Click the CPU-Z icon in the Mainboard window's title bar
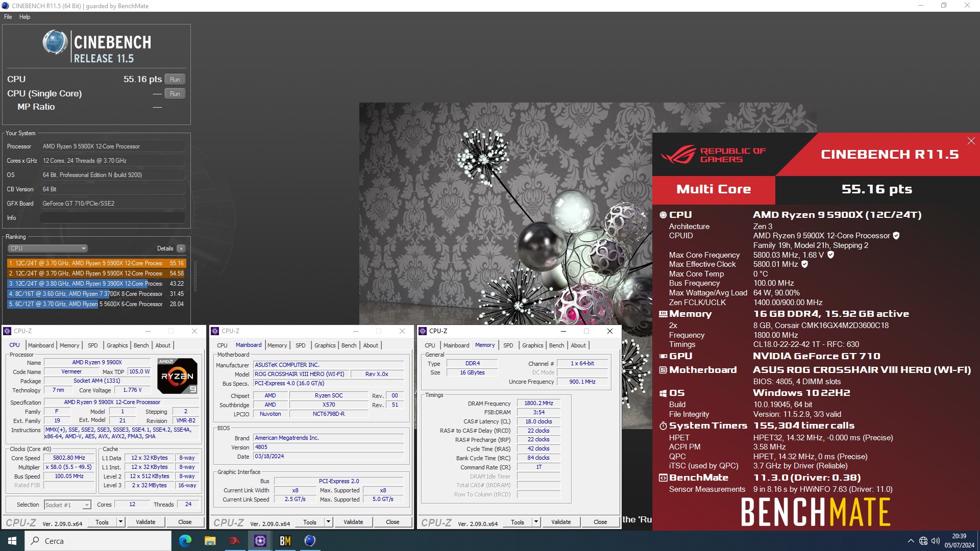Screen dimensions: 980x551 click(x=215, y=331)
